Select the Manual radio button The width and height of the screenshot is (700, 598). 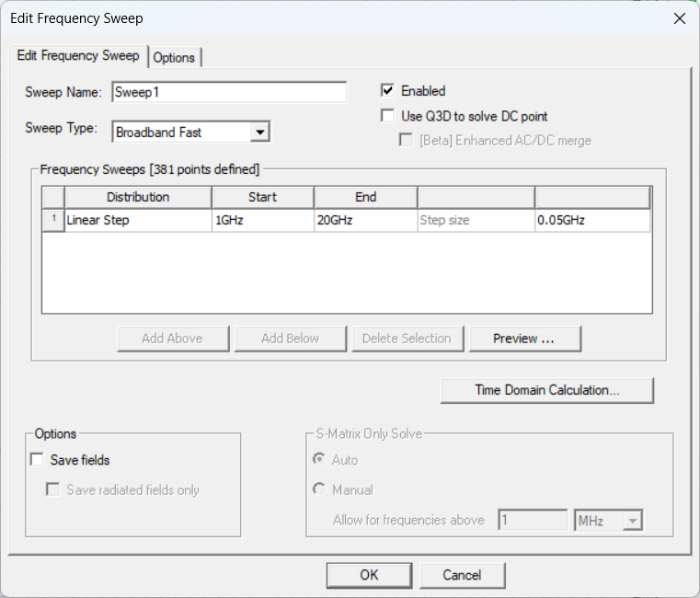pyautogui.click(x=319, y=489)
